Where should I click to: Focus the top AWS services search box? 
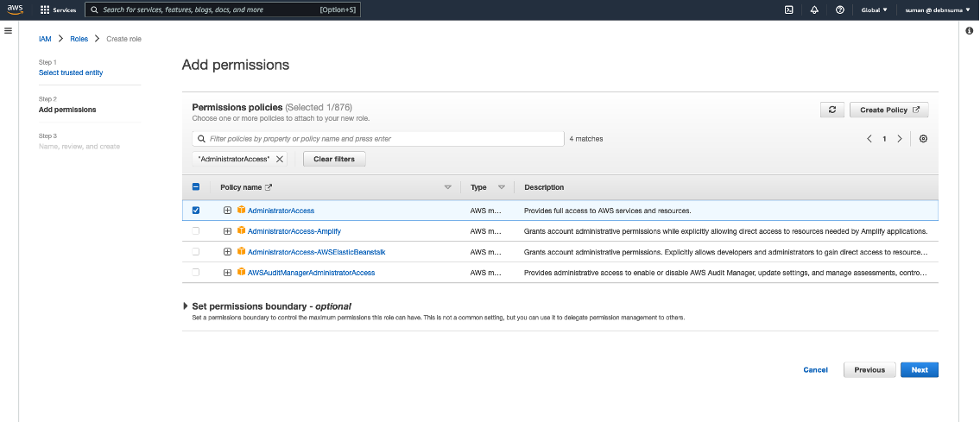point(223,10)
